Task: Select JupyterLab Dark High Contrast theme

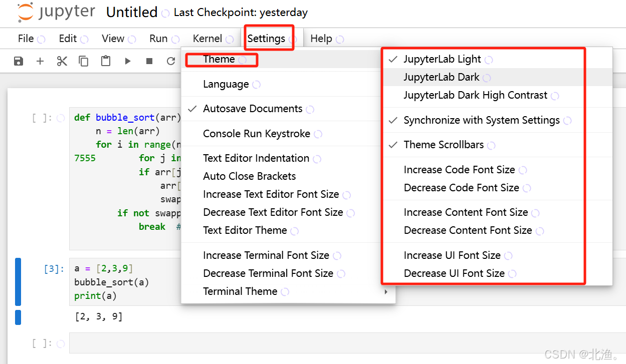Action: click(x=498, y=95)
